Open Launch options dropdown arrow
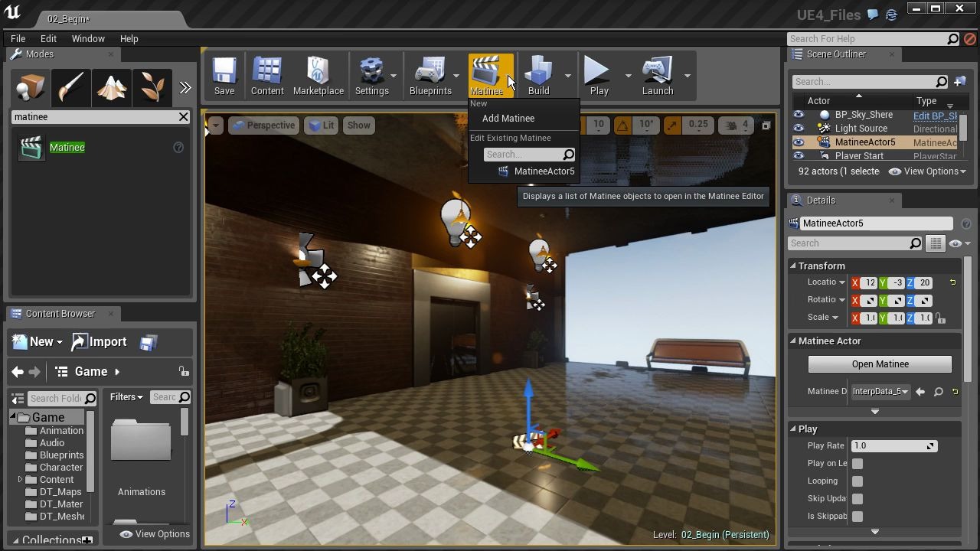 [x=687, y=76]
